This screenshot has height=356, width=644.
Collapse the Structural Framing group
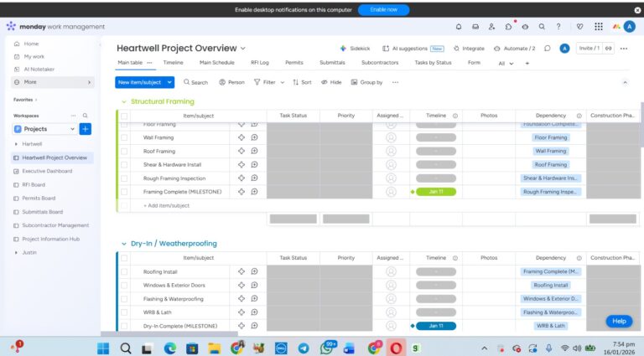pyautogui.click(x=123, y=101)
